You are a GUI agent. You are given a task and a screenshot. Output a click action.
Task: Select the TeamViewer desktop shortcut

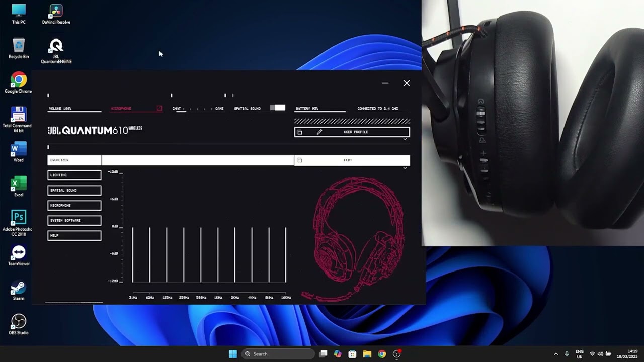tap(19, 255)
